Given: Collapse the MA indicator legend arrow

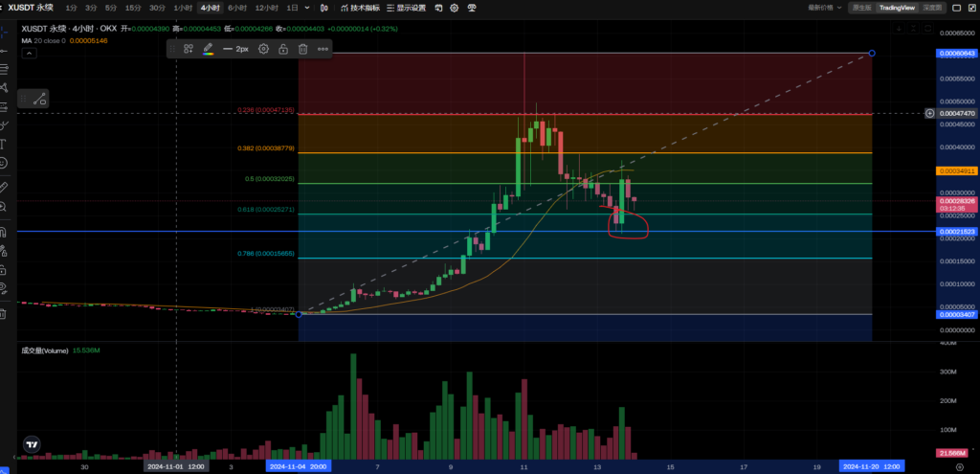Looking at the screenshot, I should coord(30,55).
